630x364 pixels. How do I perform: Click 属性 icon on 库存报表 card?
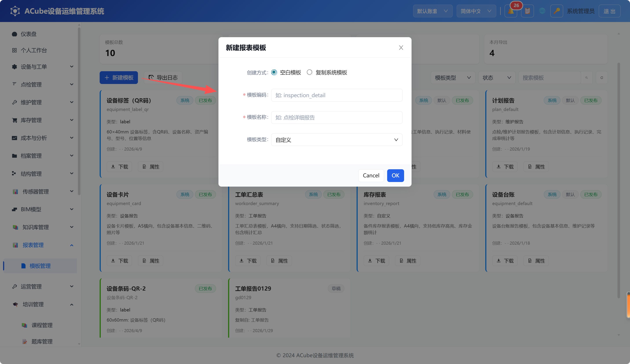tap(401, 260)
